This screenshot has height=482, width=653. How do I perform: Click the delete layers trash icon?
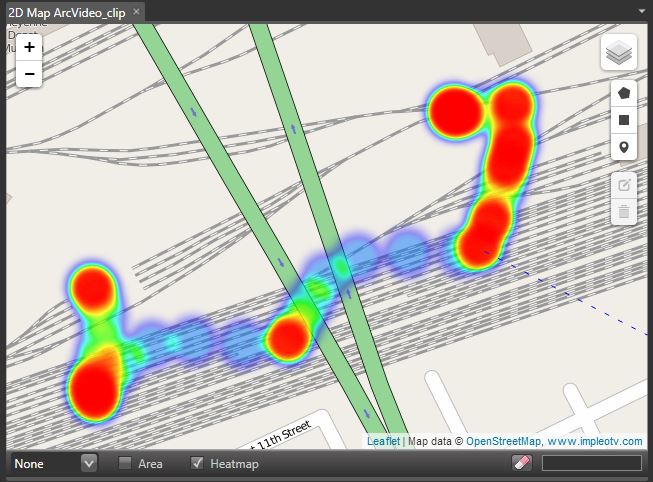(x=624, y=211)
